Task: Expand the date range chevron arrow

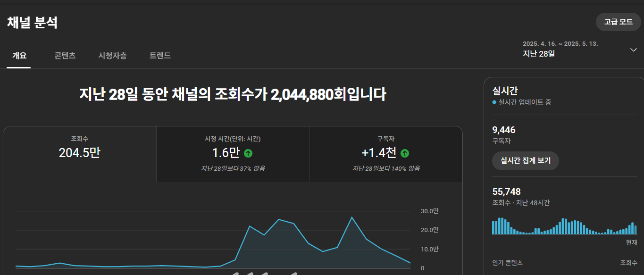Action: [633, 50]
